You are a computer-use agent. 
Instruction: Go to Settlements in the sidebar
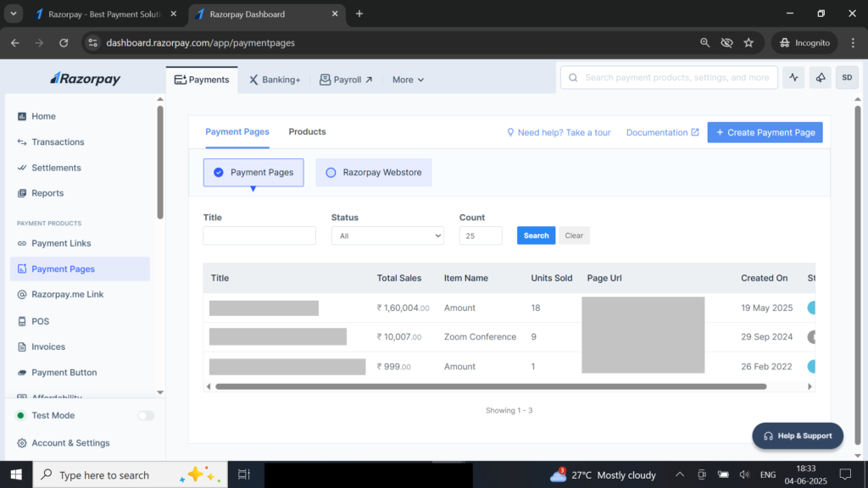[56, 168]
